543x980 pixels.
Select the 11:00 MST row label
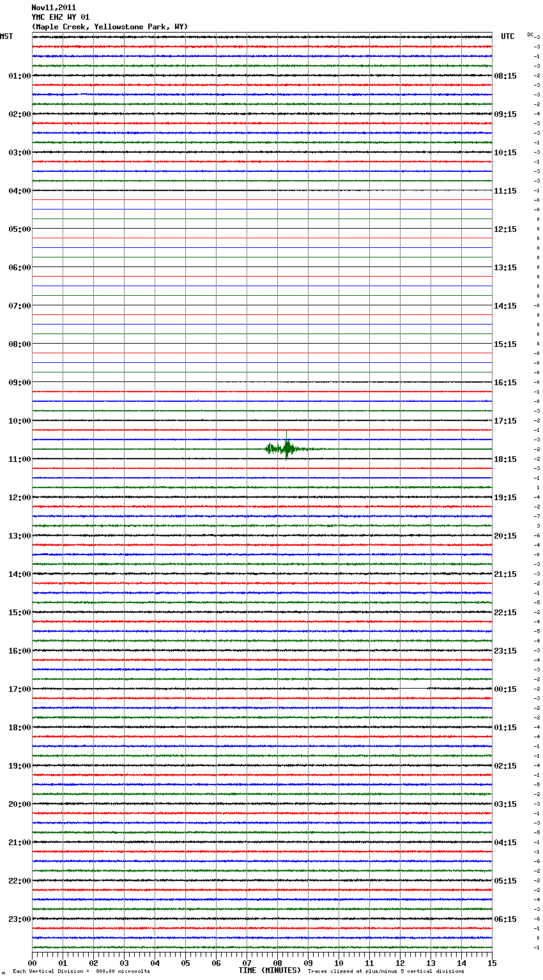point(20,459)
